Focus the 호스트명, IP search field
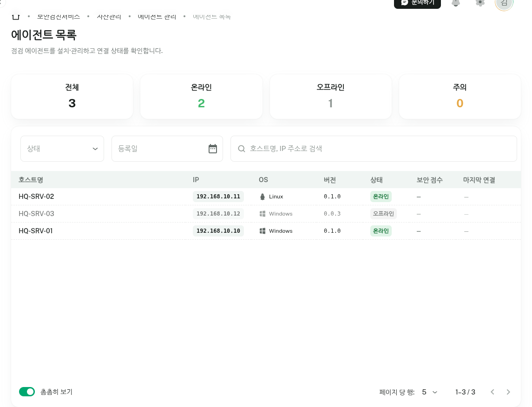Viewport: 532px width, 407px height. coord(374,149)
